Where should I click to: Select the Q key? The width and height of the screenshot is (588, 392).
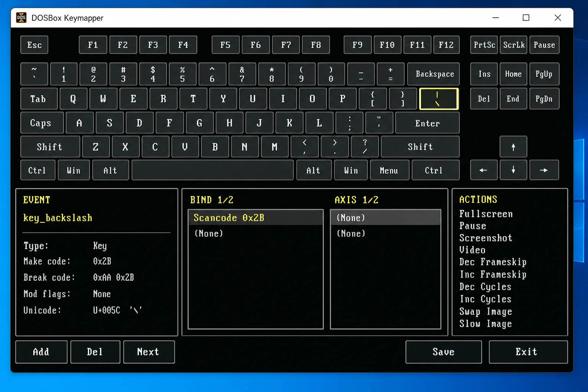tap(73, 99)
